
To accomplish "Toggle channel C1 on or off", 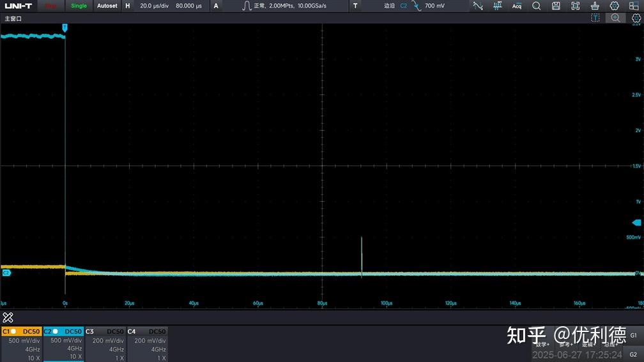I will coord(21,331).
